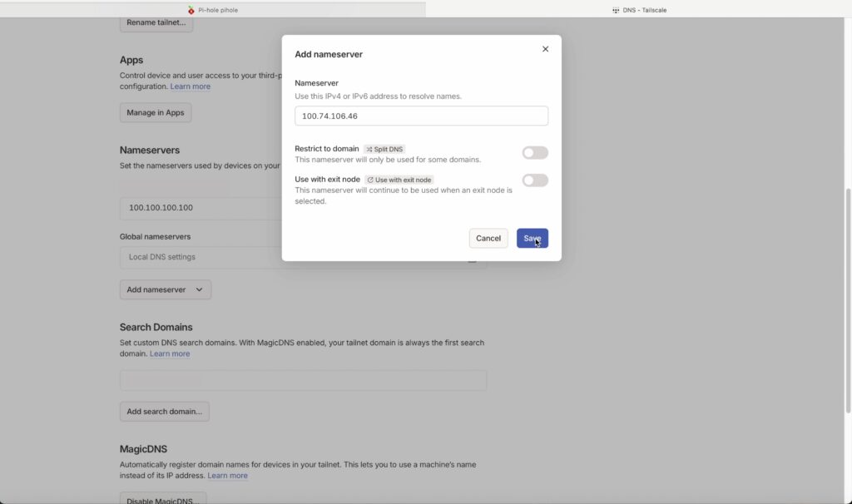Cancel adding the nameserver

tap(488, 238)
